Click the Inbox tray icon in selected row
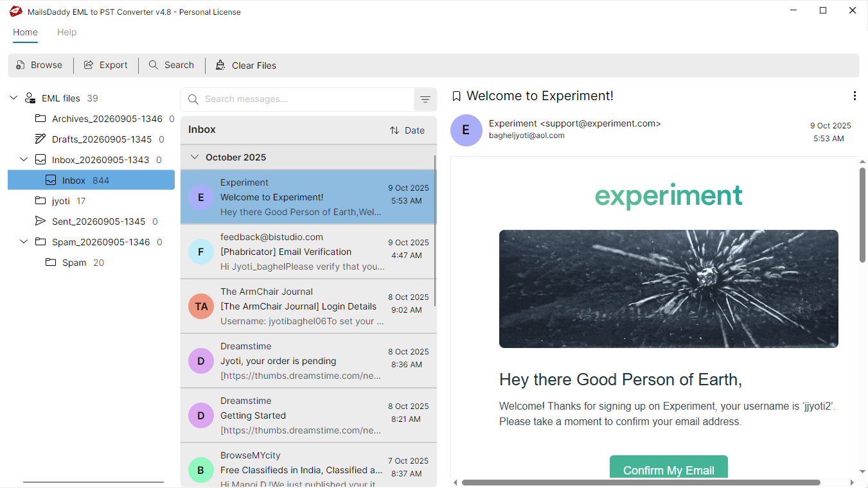This screenshot has height=488, width=868. (x=51, y=180)
